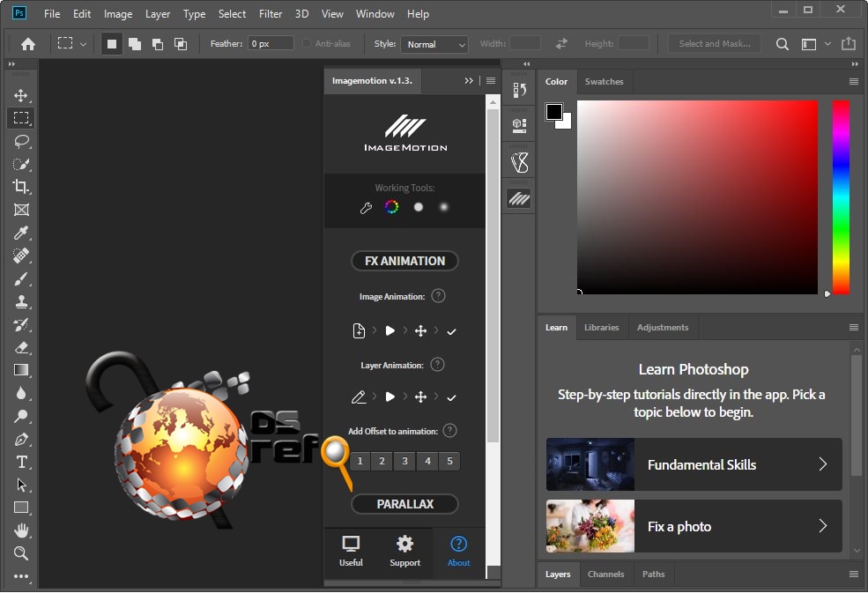The width and height of the screenshot is (868, 593).
Task: Confirm Image Animation with checkmark
Action: (x=452, y=331)
